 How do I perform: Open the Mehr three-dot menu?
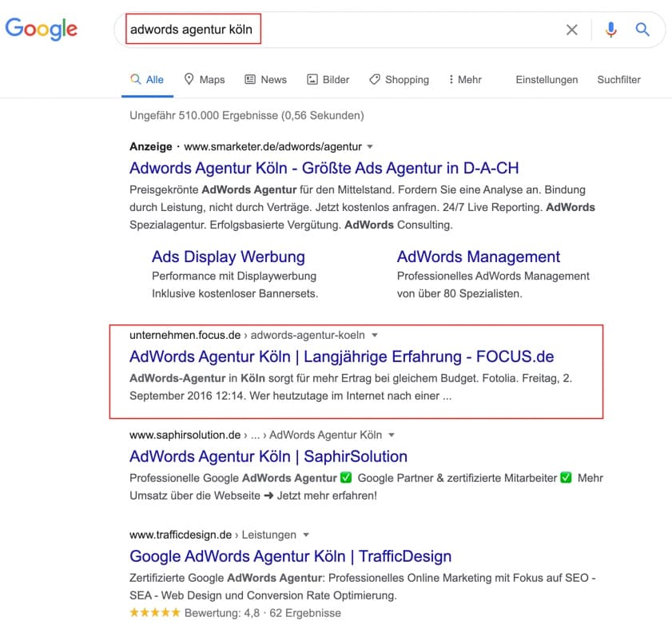pyautogui.click(x=464, y=80)
